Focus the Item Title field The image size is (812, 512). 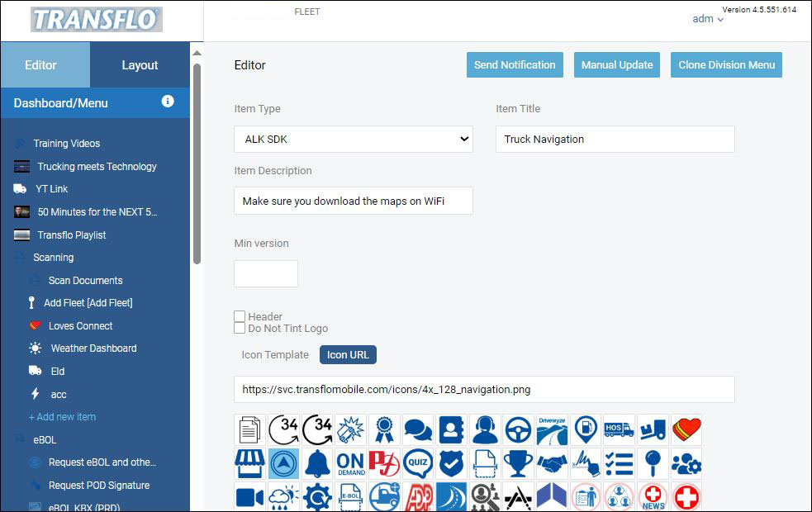click(615, 139)
